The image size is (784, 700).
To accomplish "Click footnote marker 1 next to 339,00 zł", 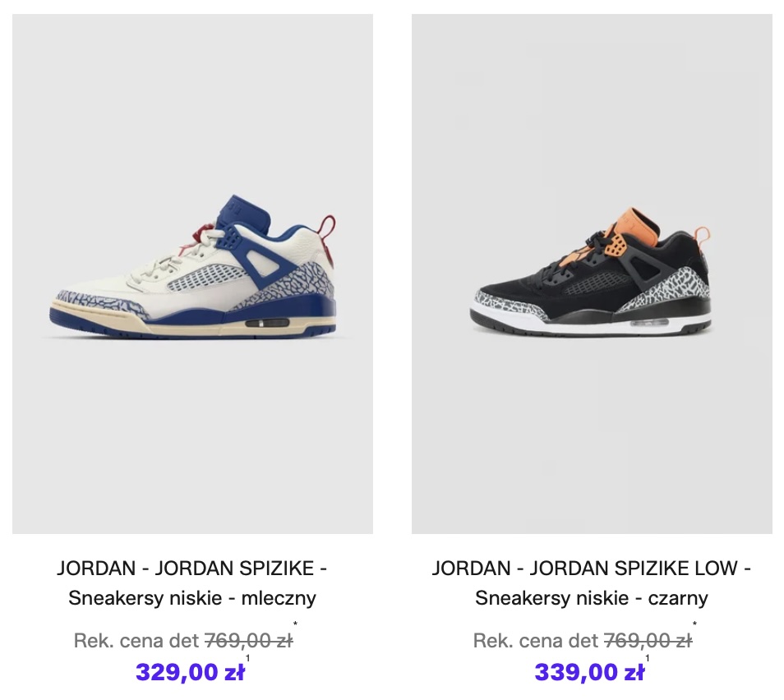I will point(647,658).
